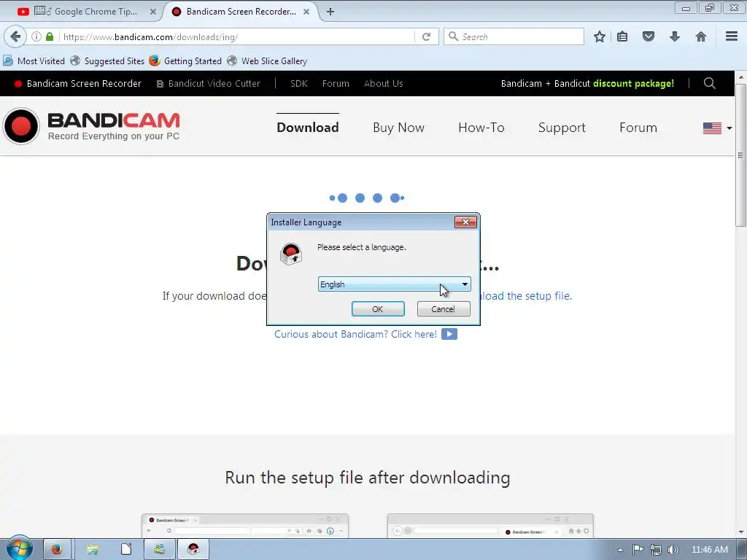The height and width of the screenshot is (560, 747).
Task: Expand the English language dropdown
Action: (394, 284)
